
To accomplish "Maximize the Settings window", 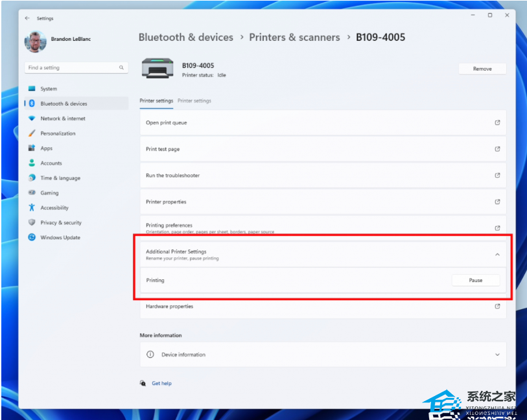I will (490, 15).
